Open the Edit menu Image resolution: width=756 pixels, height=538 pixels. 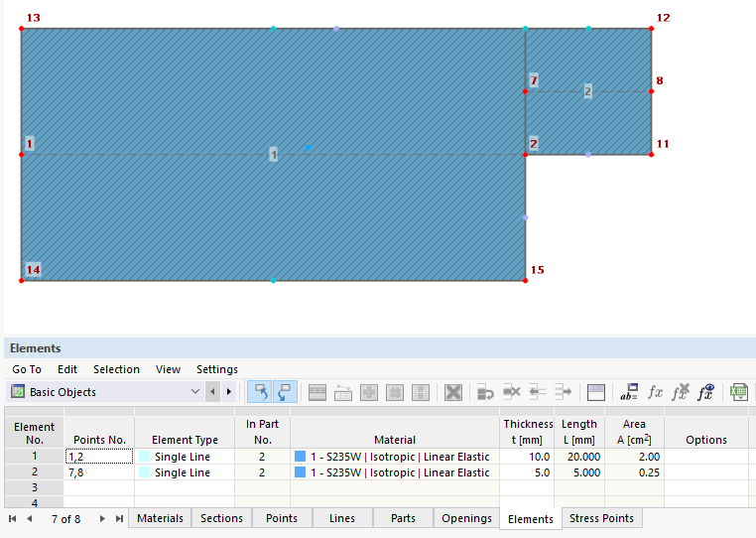[67, 369]
